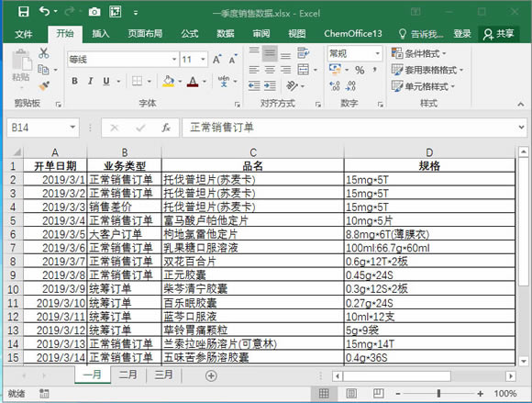Center text horizontally
The width and height of the screenshot is (532, 403).
(270, 70)
